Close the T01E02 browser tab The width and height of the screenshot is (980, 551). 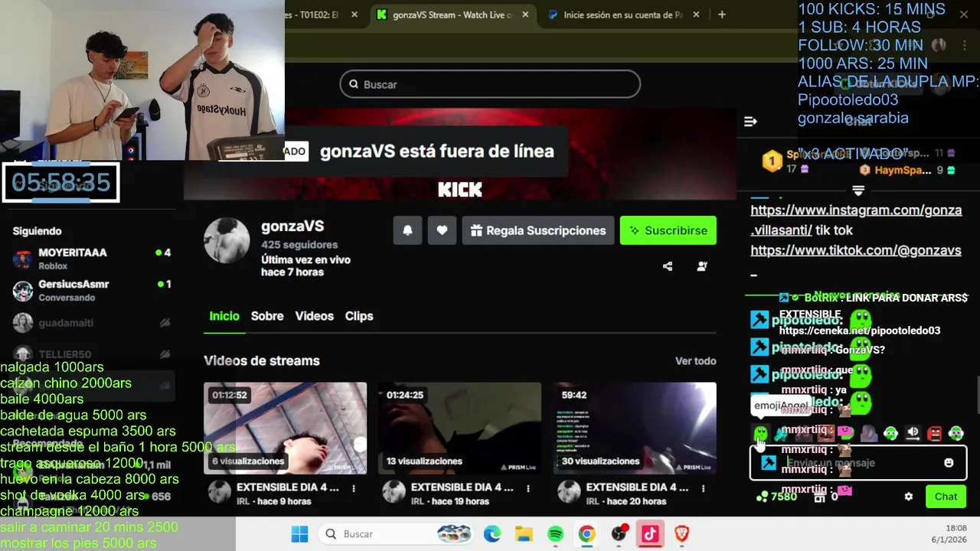pos(354,15)
